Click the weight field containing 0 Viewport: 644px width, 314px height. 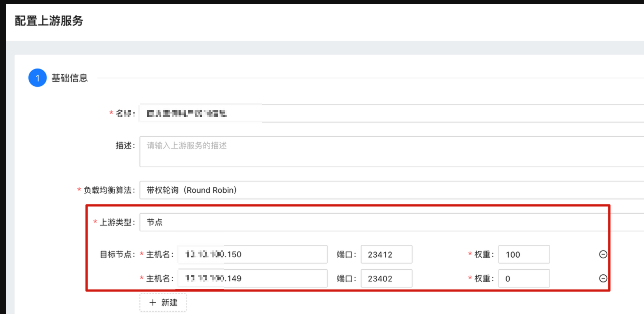[524, 278]
